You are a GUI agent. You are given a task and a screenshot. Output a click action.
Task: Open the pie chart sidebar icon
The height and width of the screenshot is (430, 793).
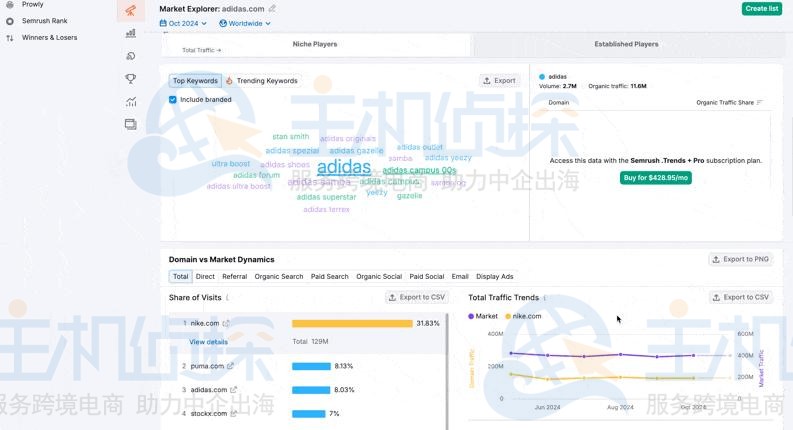[x=130, y=56]
